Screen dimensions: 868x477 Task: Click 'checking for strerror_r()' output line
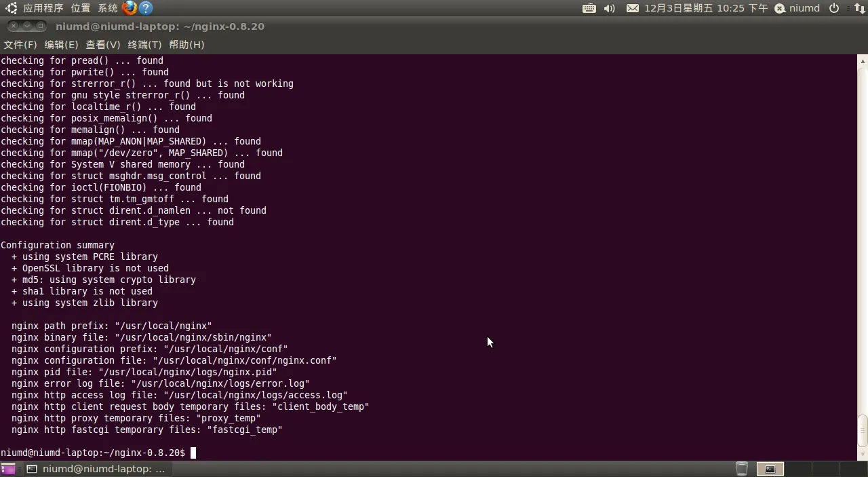[x=147, y=83]
